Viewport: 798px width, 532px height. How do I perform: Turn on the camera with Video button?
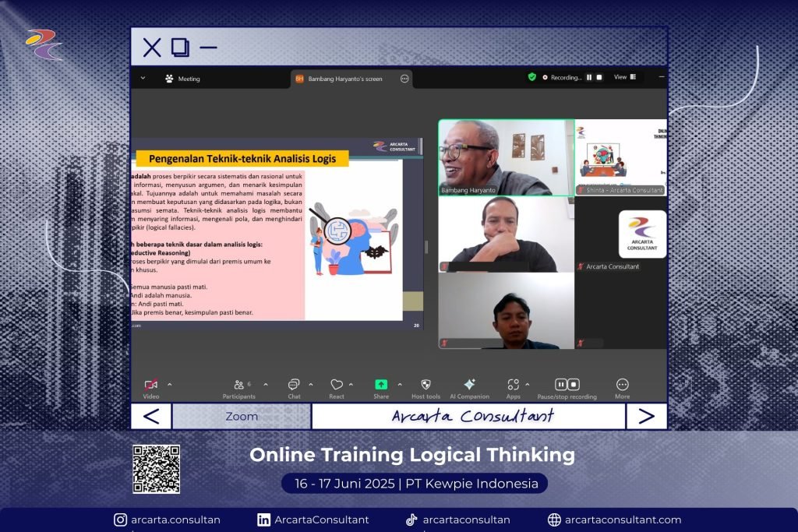click(151, 385)
